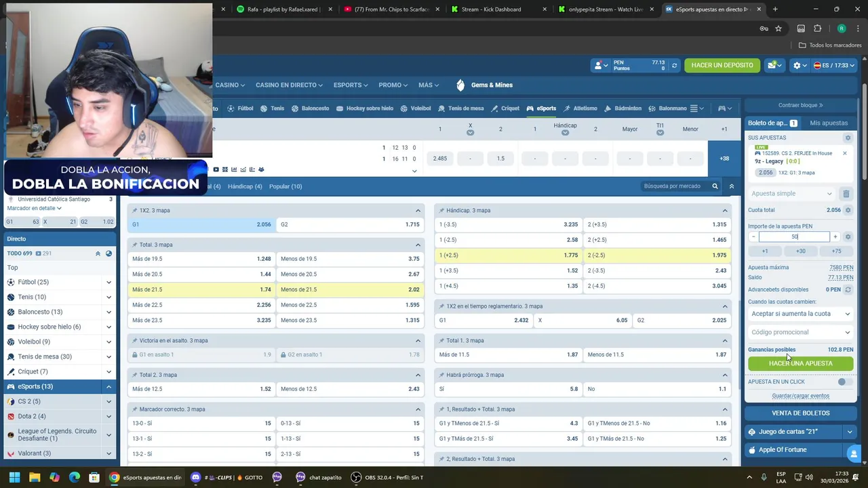Decrease stake with the minus stepper

click(x=753, y=237)
